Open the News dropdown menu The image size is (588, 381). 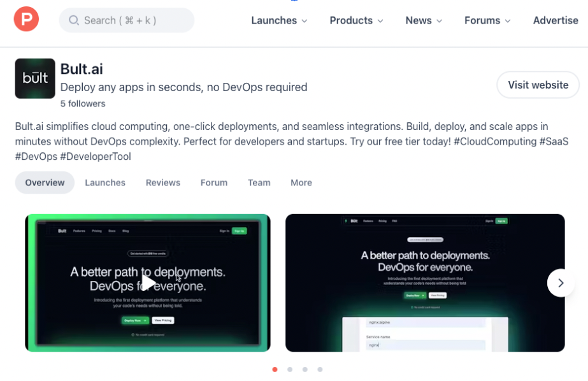423,20
